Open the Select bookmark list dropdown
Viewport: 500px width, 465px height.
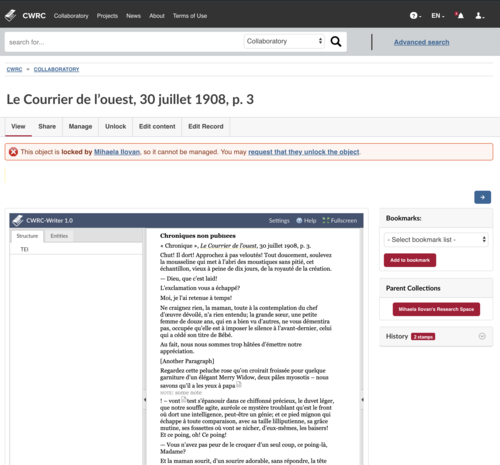436,240
